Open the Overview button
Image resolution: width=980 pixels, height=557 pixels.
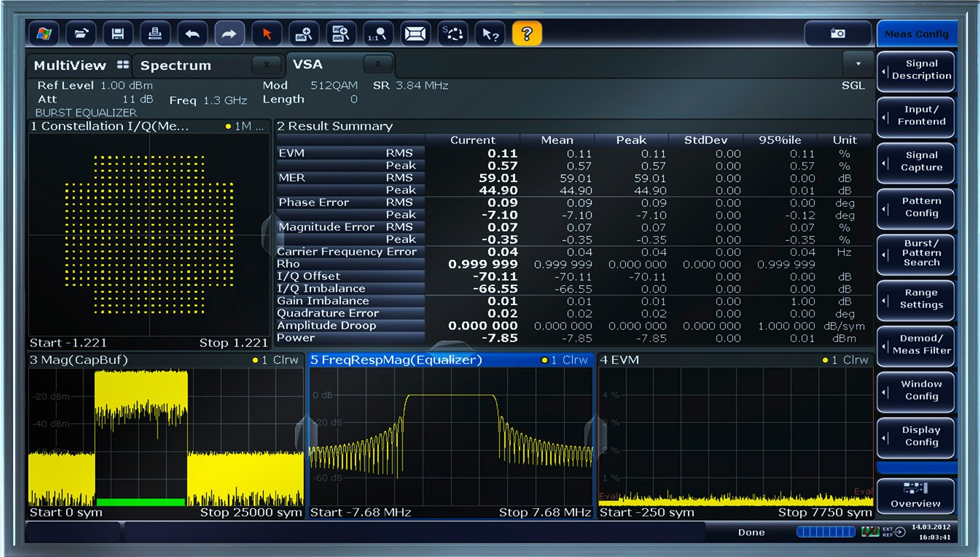pos(915,496)
